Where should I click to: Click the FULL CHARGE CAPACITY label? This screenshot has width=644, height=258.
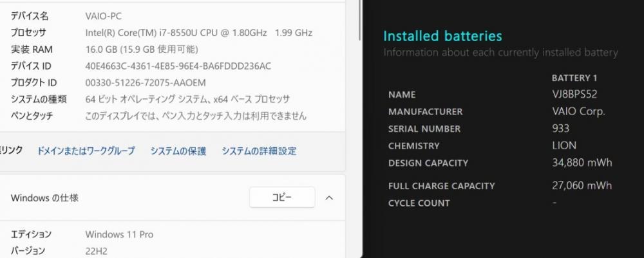(442, 186)
